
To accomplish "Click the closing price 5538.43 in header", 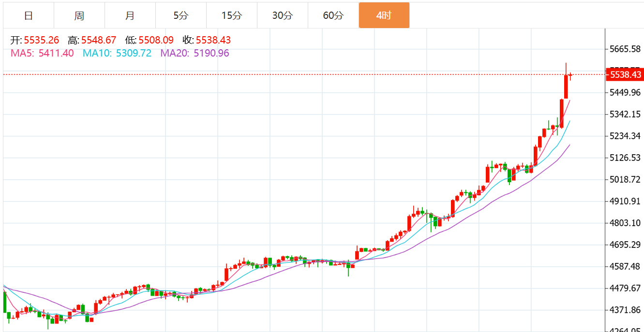I will point(213,40).
